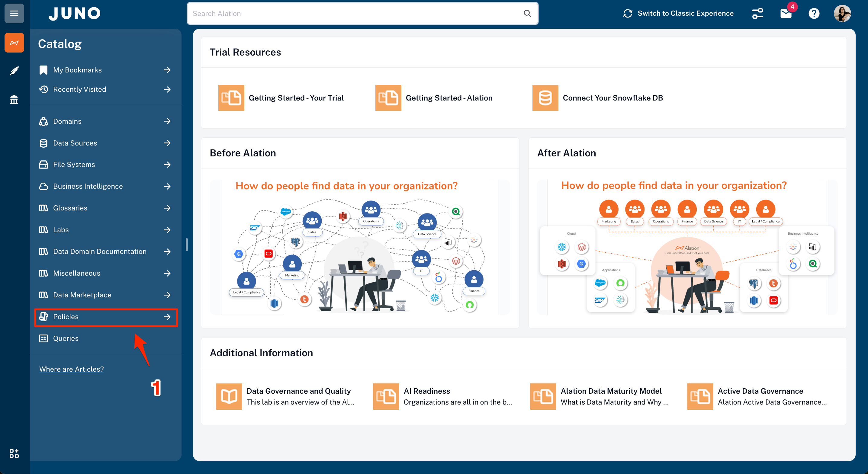Click the sidebar resize handle
This screenshot has width=868, height=474.
[187, 244]
